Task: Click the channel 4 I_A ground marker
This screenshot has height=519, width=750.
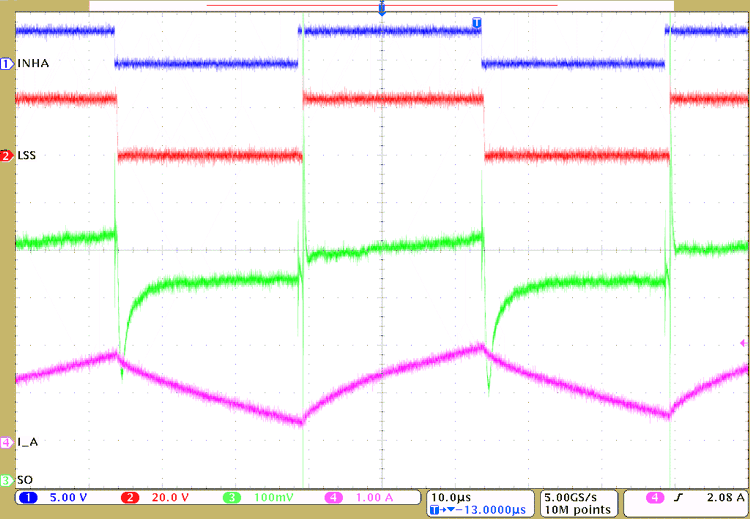Action: (x=7, y=441)
